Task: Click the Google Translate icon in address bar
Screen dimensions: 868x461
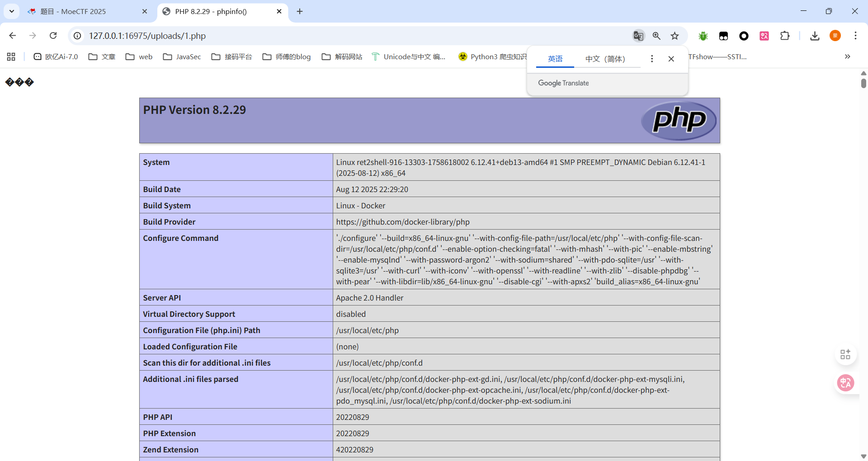Action: coord(638,36)
